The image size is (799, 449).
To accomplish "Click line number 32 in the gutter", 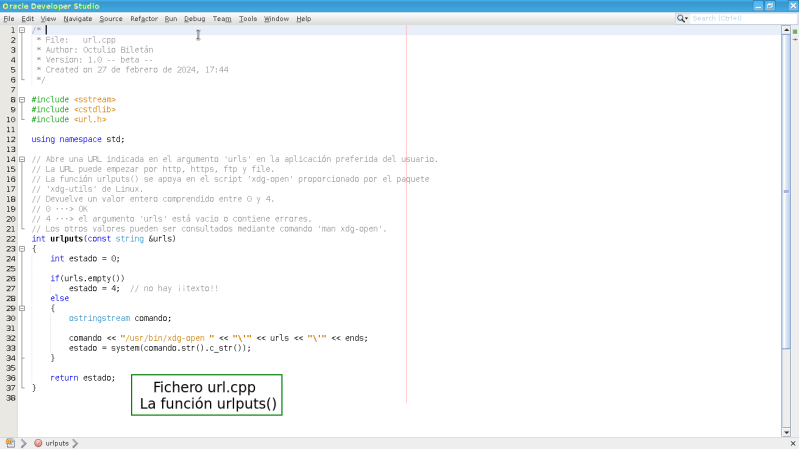I will (10, 338).
